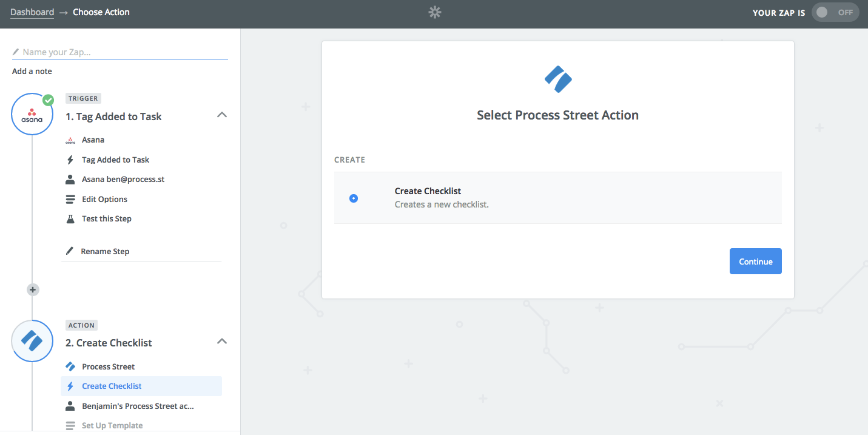Click lightning icon next to Tag Added to Task
The width and height of the screenshot is (868, 435).
(70, 160)
